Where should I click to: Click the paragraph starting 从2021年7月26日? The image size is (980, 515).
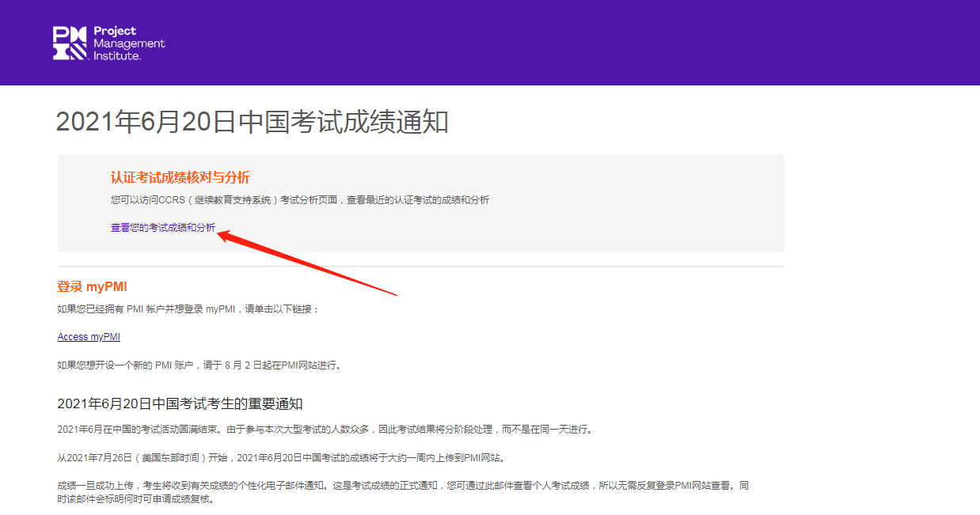[280, 458]
